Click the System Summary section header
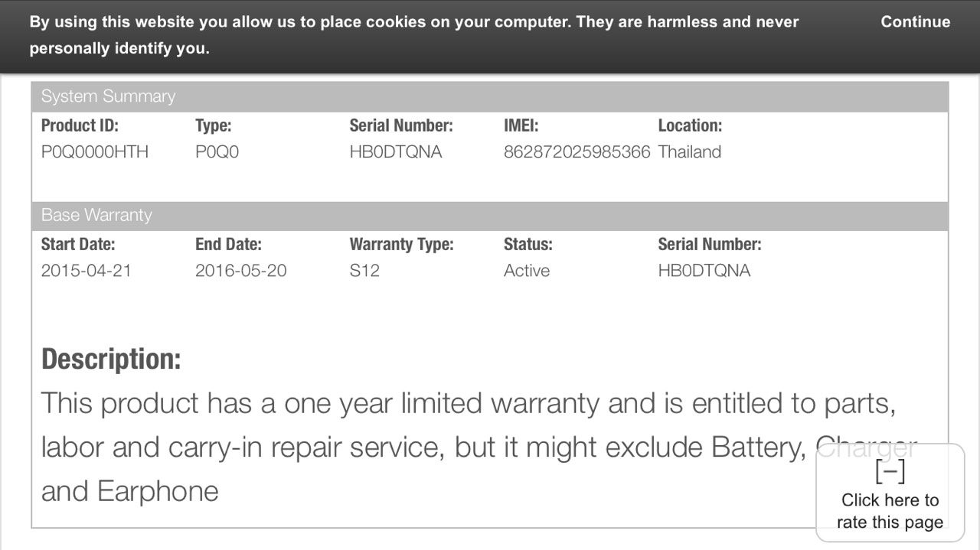Screen dimensions: 980x550 [108, 96]
